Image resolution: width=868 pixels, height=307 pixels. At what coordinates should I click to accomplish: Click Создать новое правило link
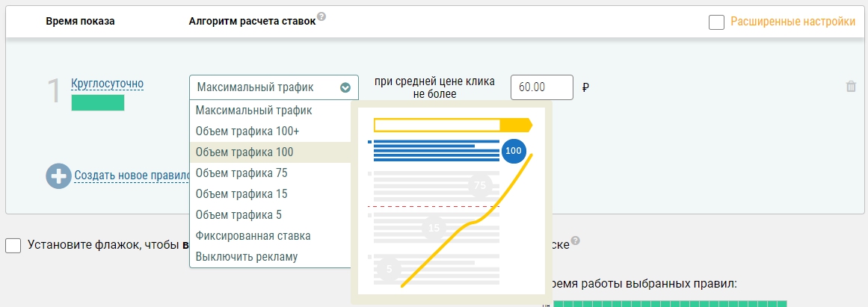130,176
